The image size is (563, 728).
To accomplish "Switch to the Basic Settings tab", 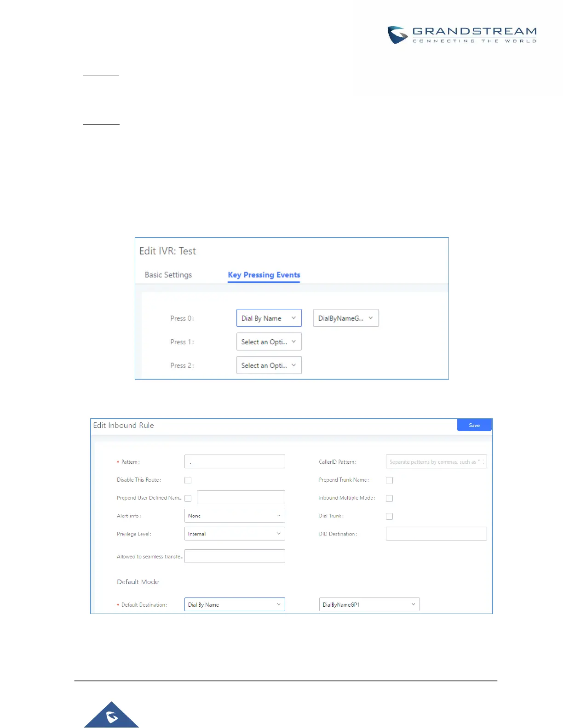I will (x=168, y=275).
